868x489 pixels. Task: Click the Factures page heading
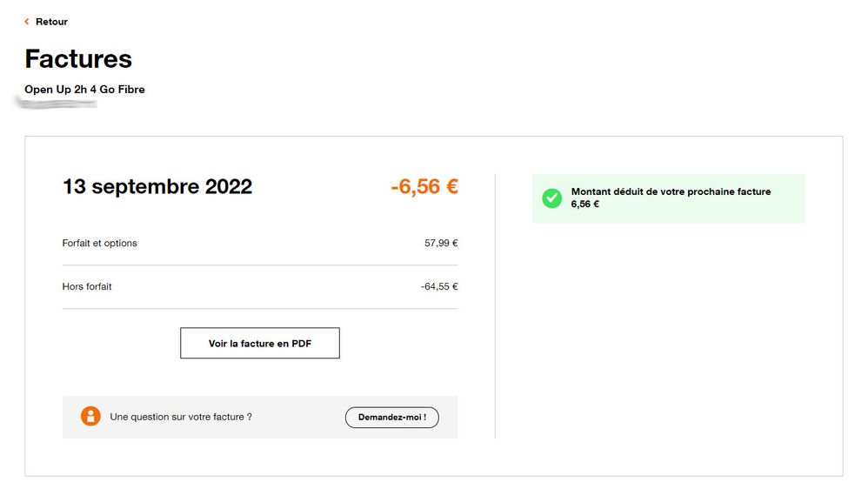tap(78, 58)
